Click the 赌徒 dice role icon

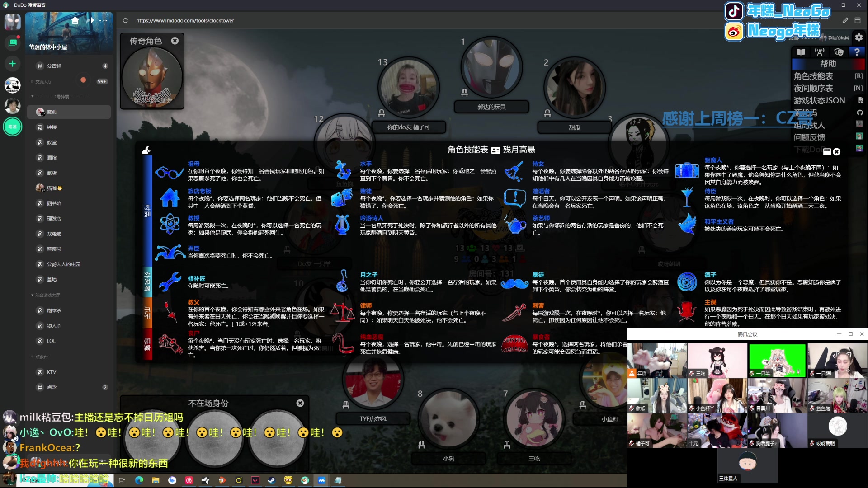click(342, 198)
